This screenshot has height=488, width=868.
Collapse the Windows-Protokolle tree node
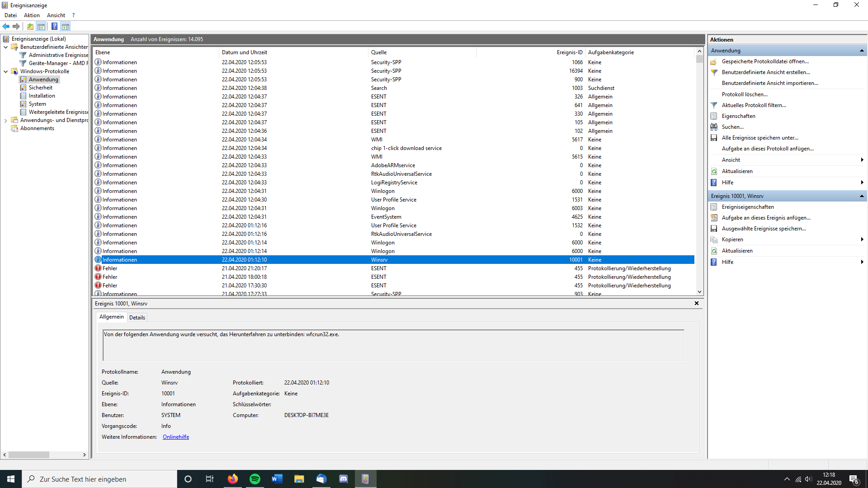5,71
